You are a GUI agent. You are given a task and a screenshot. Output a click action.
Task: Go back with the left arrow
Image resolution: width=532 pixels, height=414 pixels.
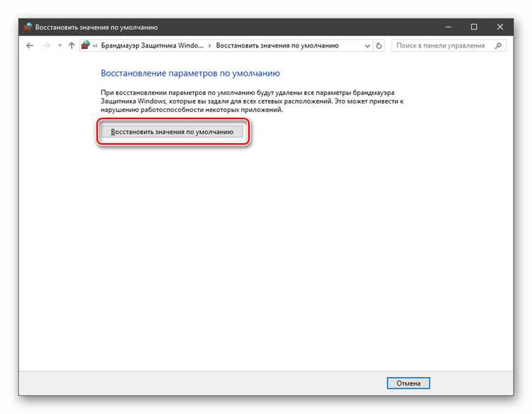[30, 45]
